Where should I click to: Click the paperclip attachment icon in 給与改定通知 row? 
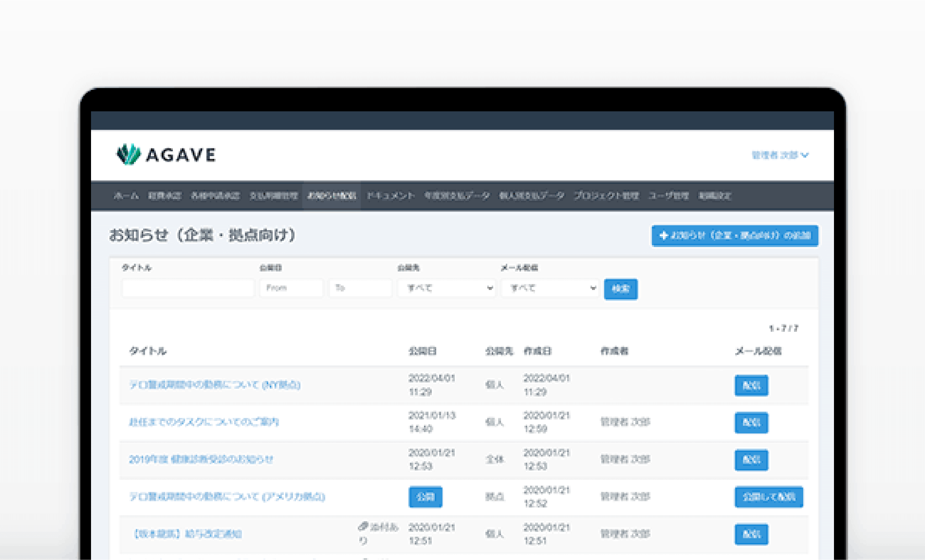coord(362,526)
